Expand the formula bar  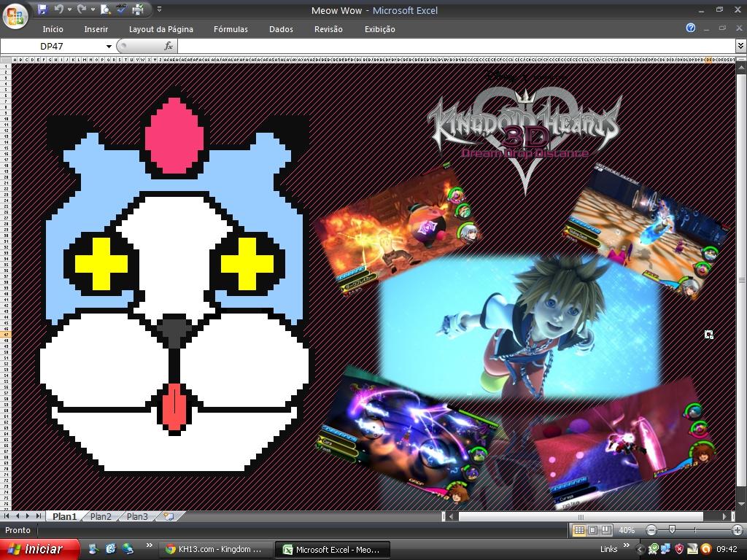pos(740,46)
